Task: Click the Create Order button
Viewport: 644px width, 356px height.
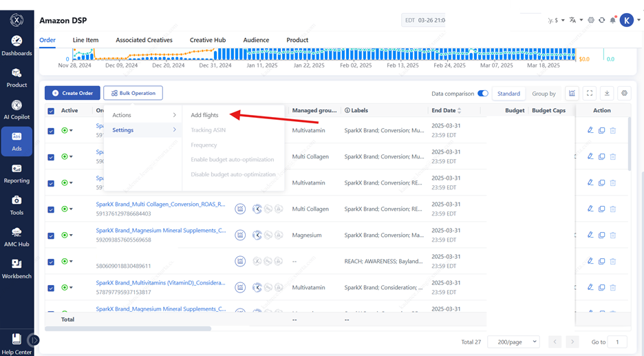Action: click(72, 93)
